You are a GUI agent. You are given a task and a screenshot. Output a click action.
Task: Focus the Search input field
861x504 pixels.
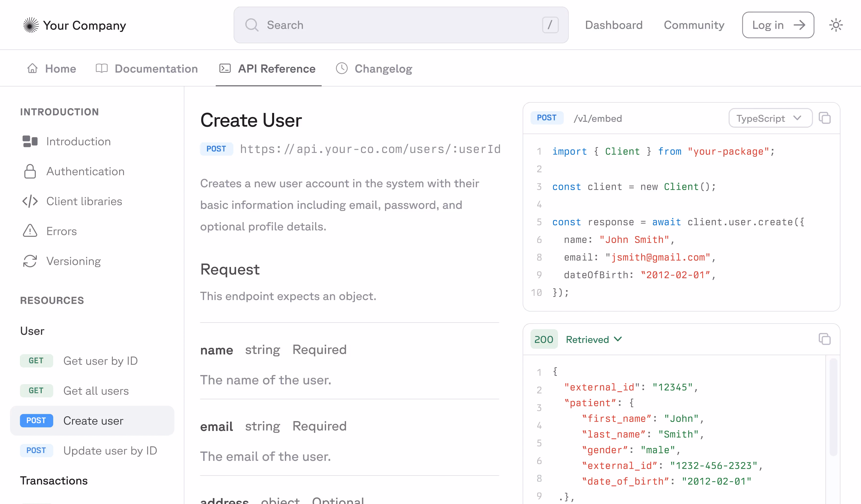pos(400,25)
